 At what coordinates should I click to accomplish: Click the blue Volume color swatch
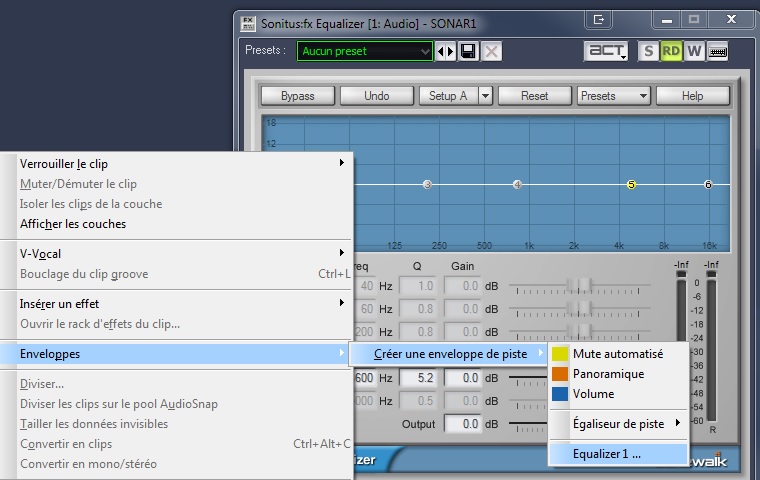[560, 394]
